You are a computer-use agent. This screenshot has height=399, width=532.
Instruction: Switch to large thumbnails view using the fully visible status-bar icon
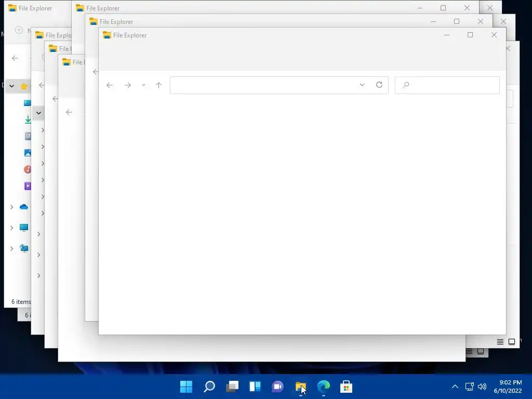tap(512, 342)
